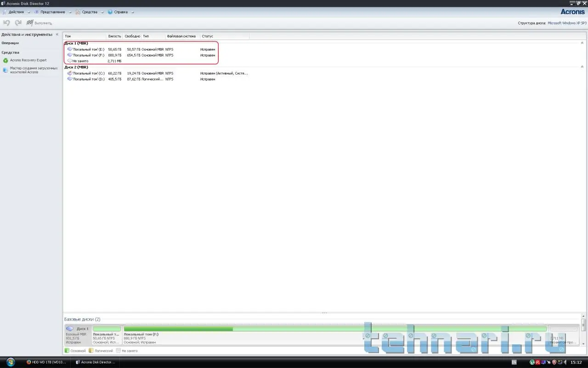Click the Справка help icon

pyautogui.click(x=110, y=12)
